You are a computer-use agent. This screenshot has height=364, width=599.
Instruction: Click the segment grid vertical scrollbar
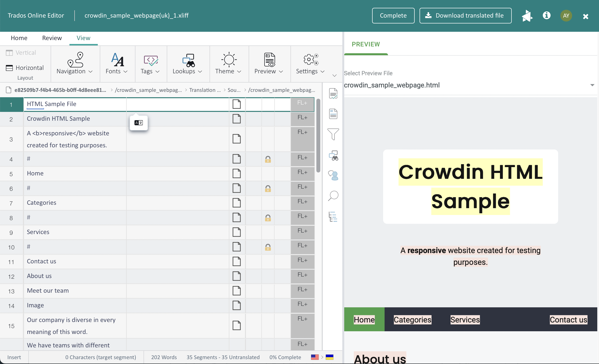pyautogui.click(x=318, y=136)
